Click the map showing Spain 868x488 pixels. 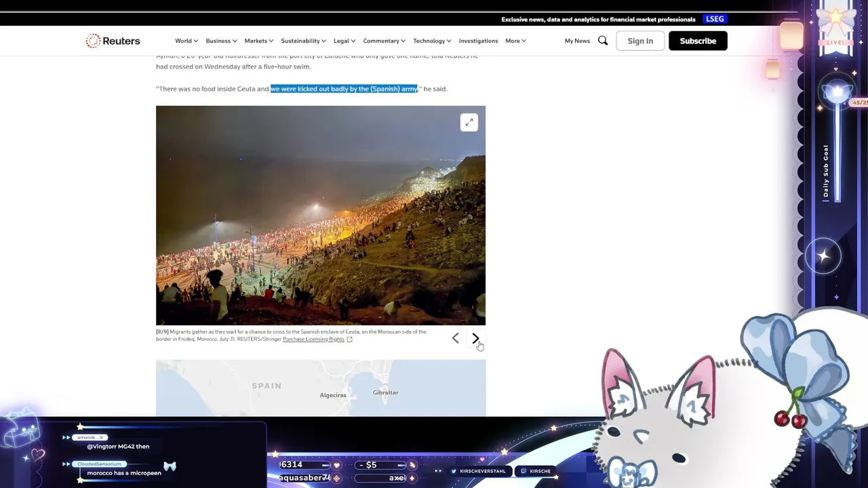321,388
